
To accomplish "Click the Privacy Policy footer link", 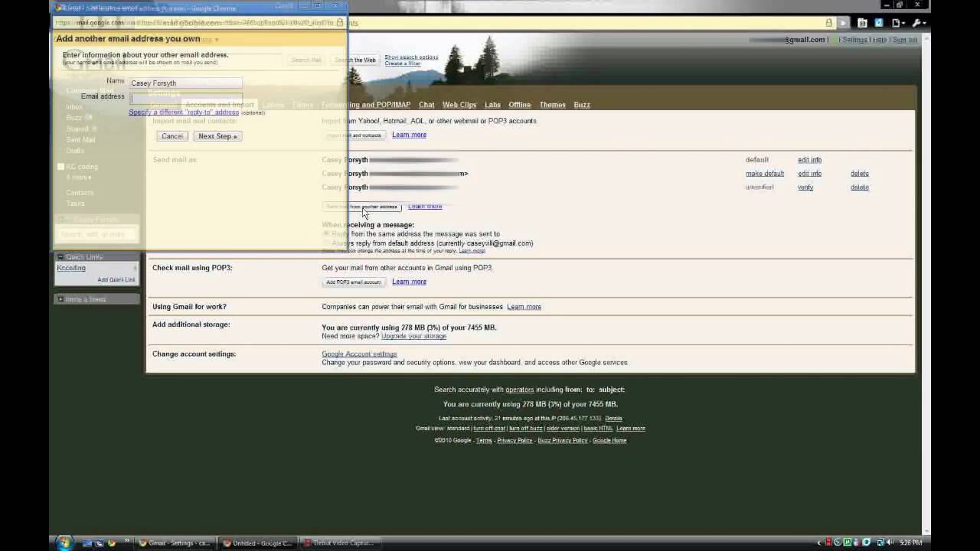I will click(x=514, y=441).
